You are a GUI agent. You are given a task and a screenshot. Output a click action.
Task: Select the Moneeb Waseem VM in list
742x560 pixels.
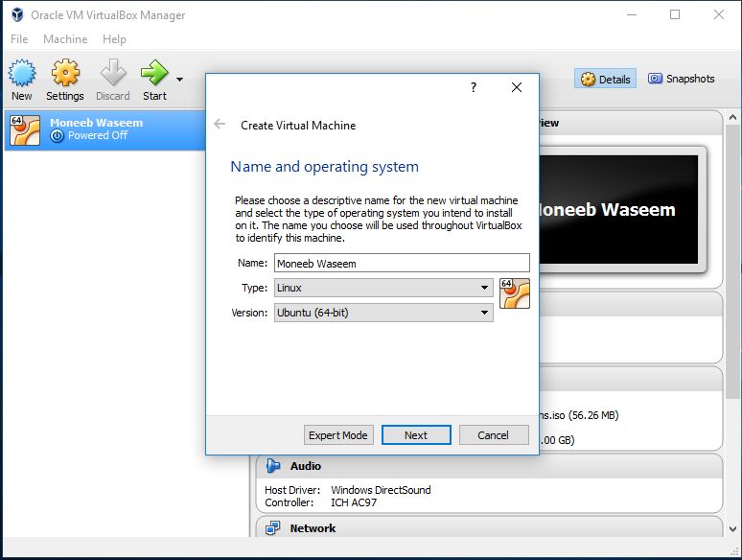[x=104, y=129]
